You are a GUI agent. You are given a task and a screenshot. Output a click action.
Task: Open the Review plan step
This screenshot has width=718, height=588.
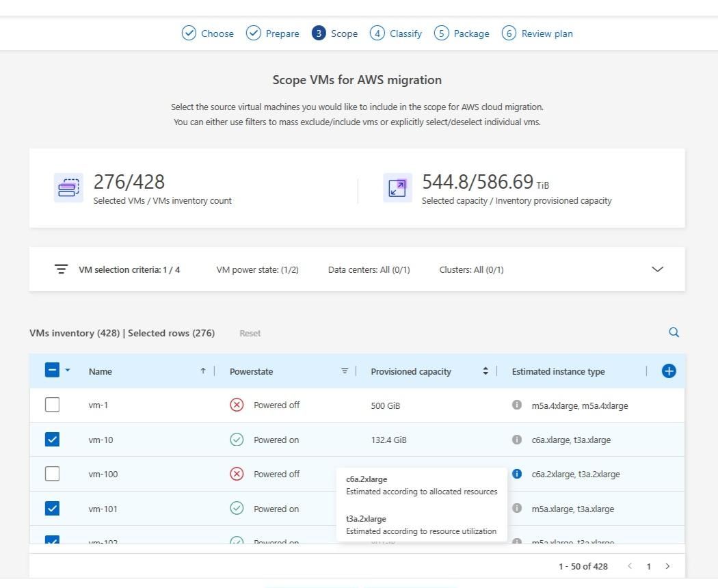[x=537, y=34]
